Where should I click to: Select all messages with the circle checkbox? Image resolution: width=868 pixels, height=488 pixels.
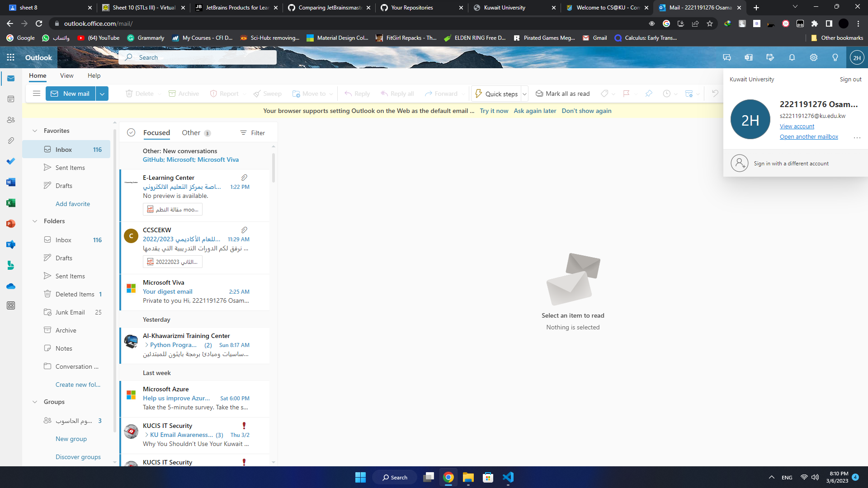(131, 132)
